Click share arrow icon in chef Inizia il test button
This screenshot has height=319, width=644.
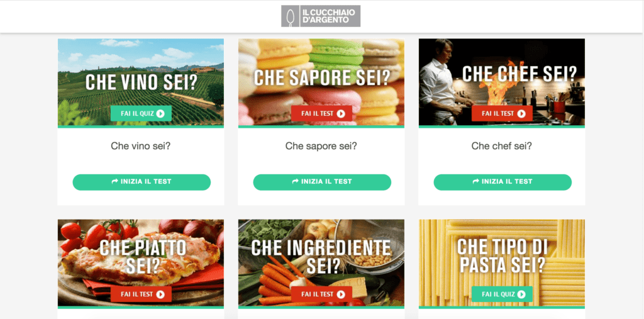pyautogui.click(x=476, y=181)
